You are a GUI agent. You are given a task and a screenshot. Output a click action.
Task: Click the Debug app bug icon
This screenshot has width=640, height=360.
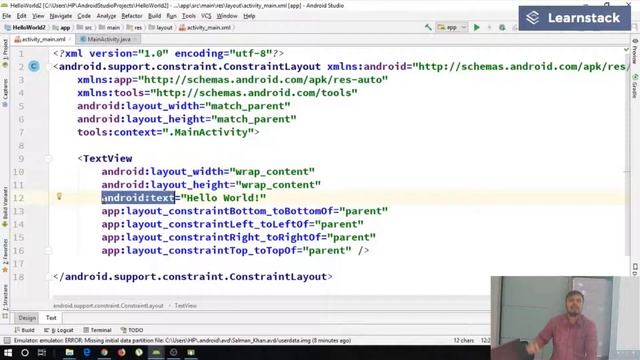coord(502,27)
